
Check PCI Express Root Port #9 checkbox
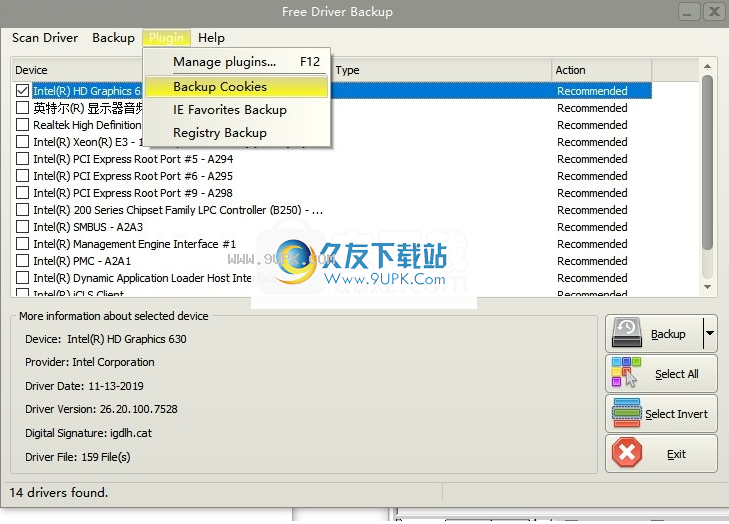click(22, 192)
